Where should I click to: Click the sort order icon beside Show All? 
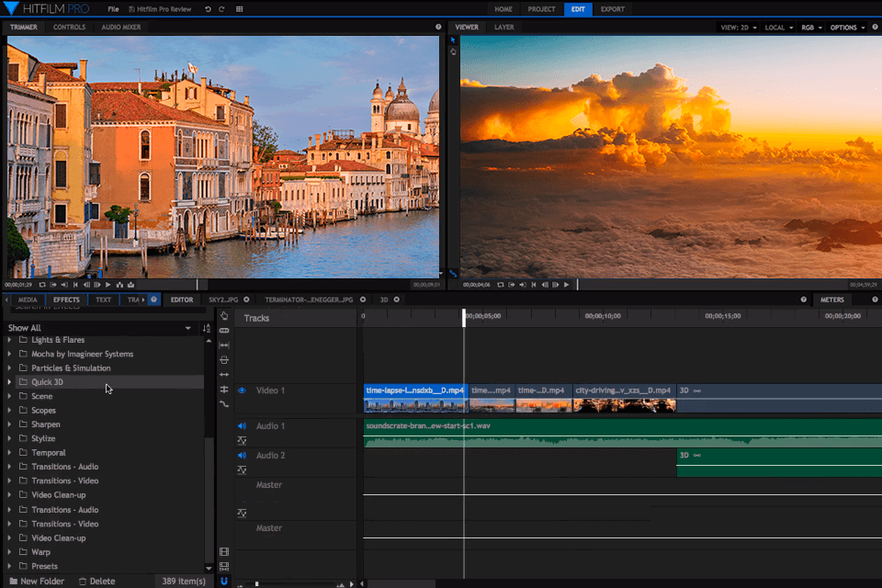206,328
